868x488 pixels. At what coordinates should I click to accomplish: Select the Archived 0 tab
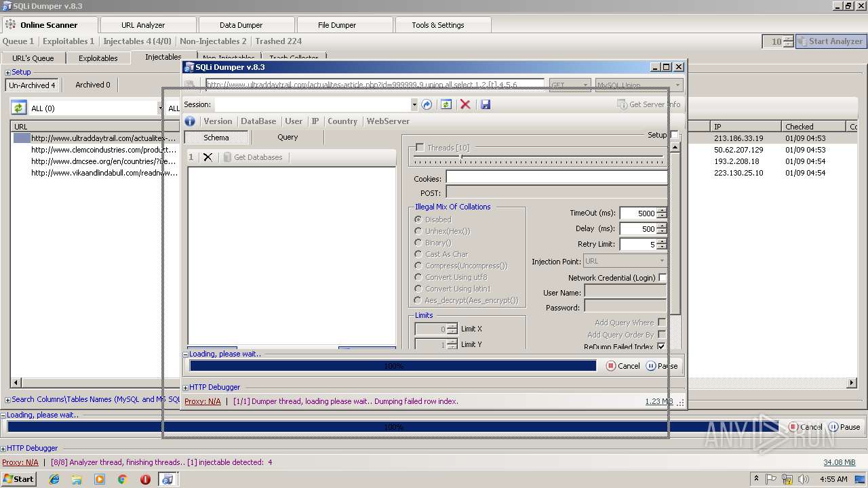93,85
